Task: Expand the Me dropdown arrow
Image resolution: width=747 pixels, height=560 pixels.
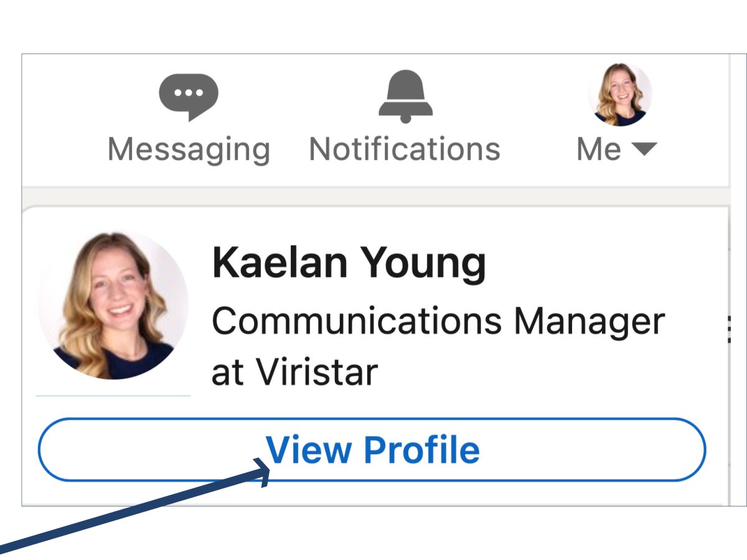Action: click(644, 149)
